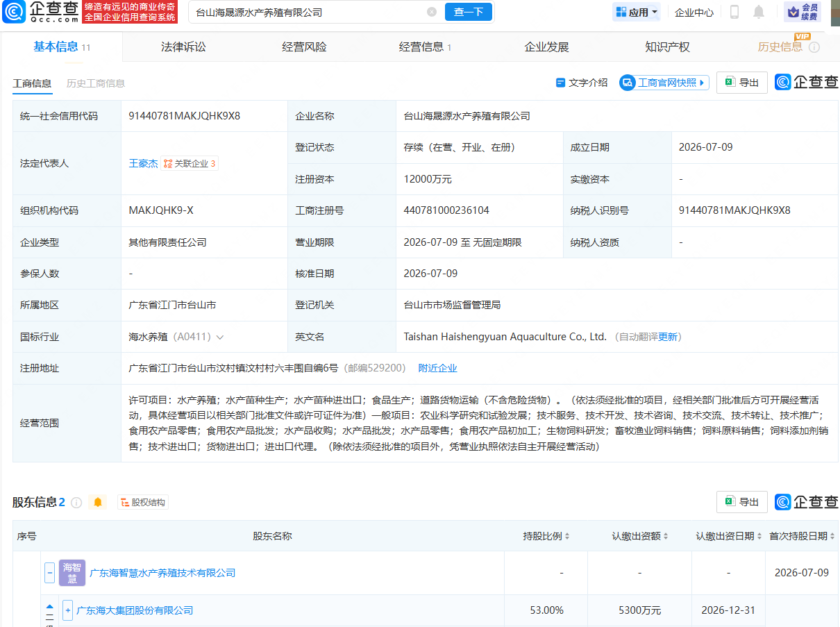840x627 pixels.
Task: Click the blue up arrow beside 广东海大集团 row
Action: click(50, 606)
